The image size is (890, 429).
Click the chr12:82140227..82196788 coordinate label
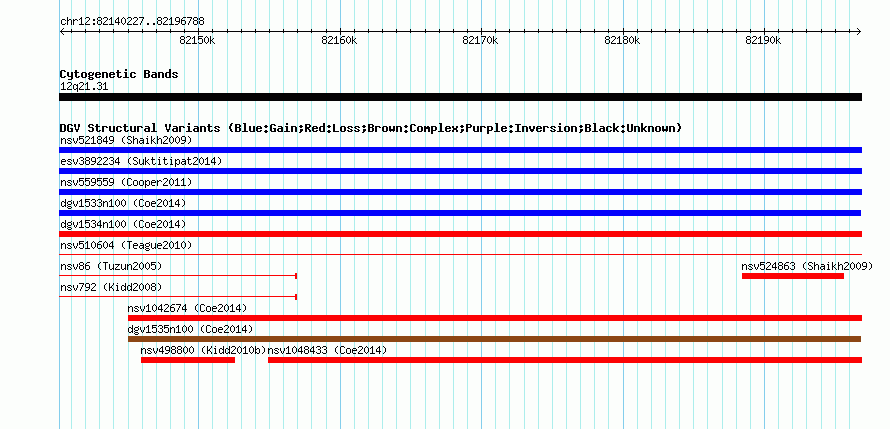132,22
